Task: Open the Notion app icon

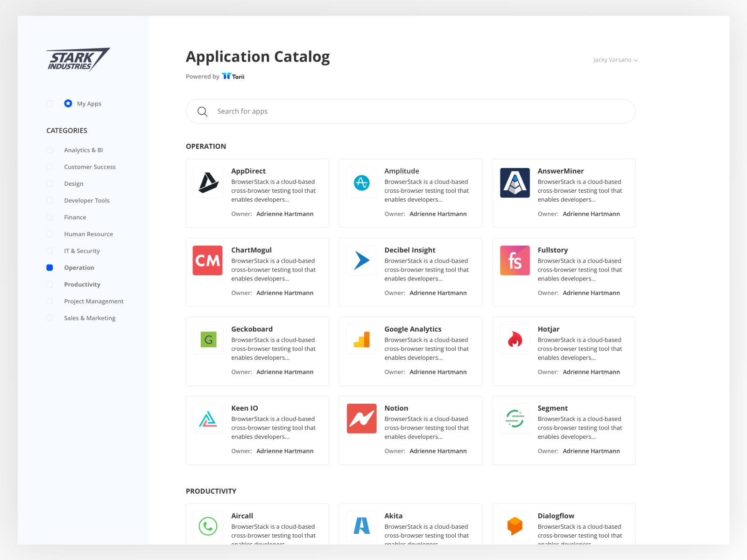Action: (361, 419)
